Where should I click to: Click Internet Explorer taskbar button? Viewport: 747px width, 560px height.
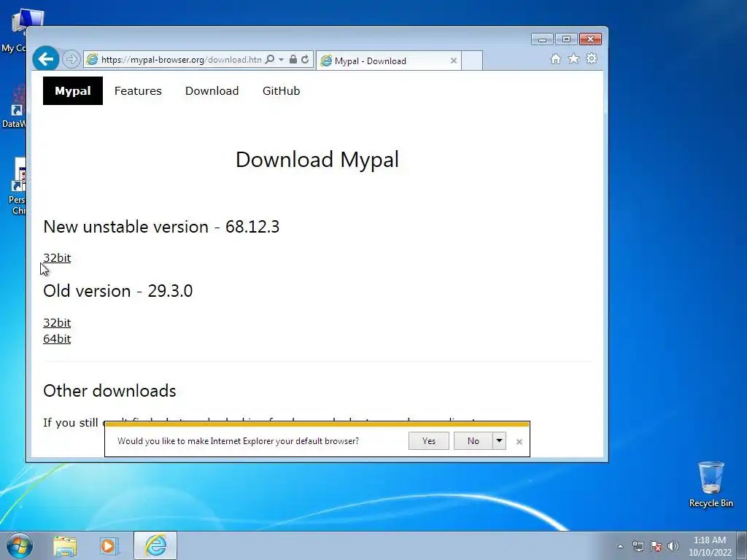155,545
